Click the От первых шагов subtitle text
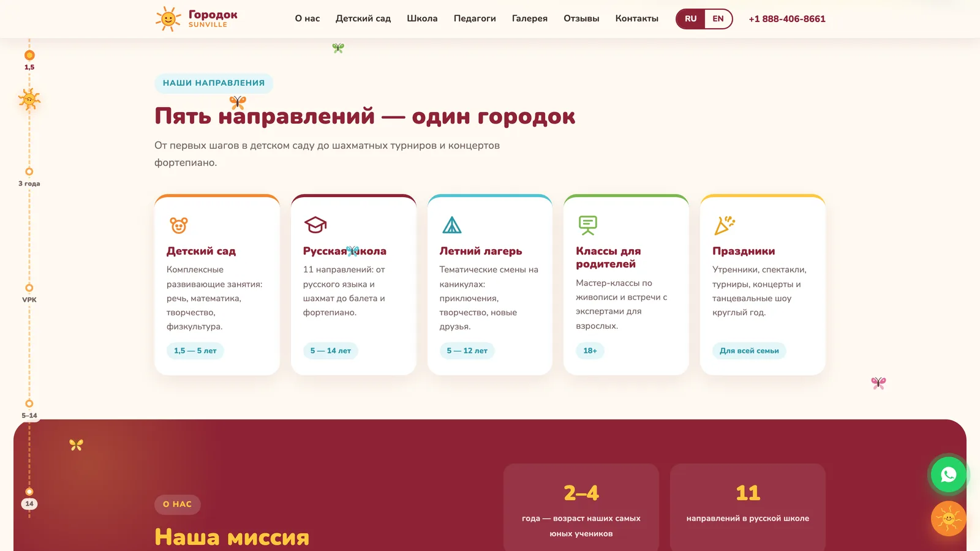980x551 pixels. 327,154
